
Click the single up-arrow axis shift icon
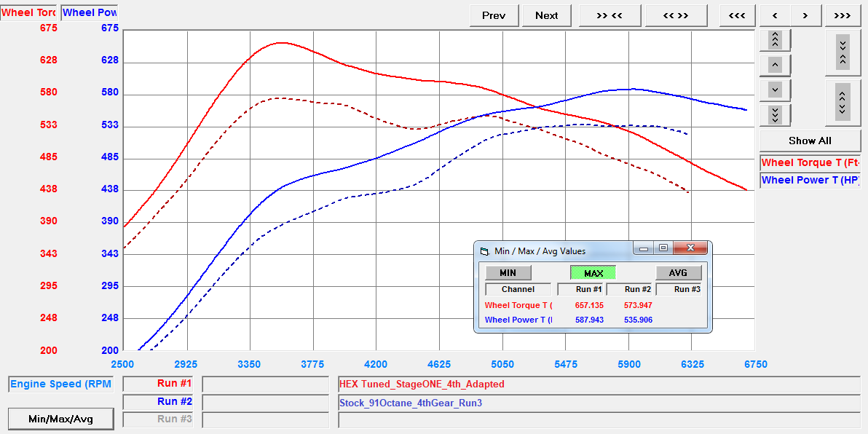tap(775, 65)
